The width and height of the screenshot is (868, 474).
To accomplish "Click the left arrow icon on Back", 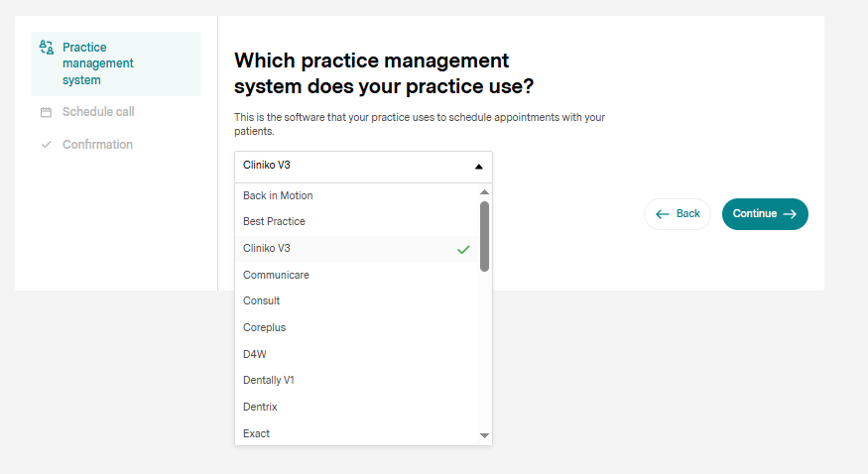I will tap(663, 214).
